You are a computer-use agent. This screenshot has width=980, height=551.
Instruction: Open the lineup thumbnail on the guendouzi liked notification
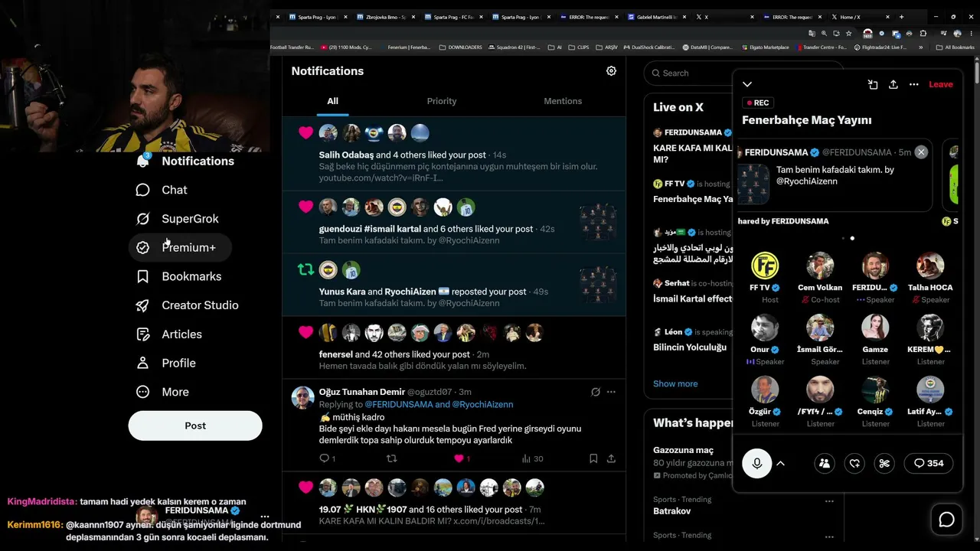click(x=598, y=223)
